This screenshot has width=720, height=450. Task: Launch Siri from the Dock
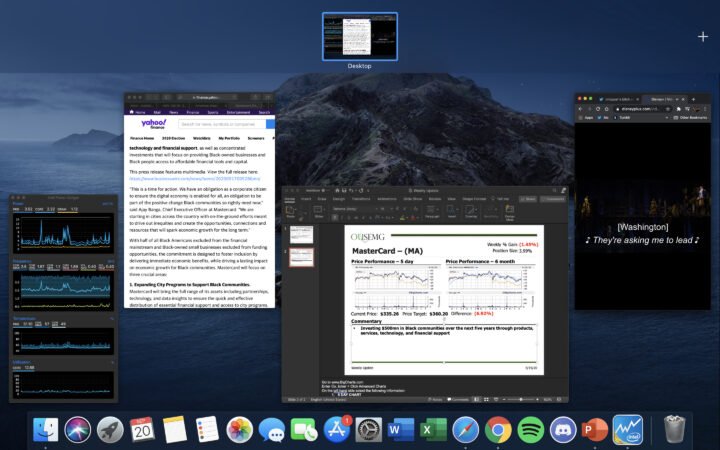click(78, 430)
